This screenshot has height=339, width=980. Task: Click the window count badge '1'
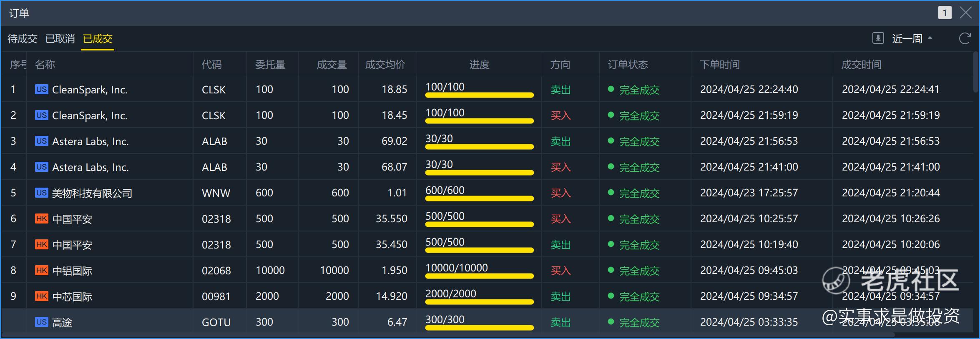tap(945, 13)
